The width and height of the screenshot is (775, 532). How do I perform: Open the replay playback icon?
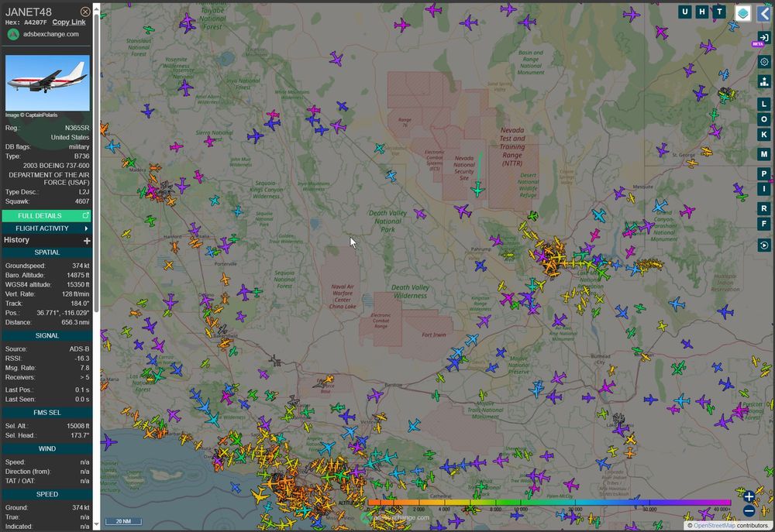point(764,245)
